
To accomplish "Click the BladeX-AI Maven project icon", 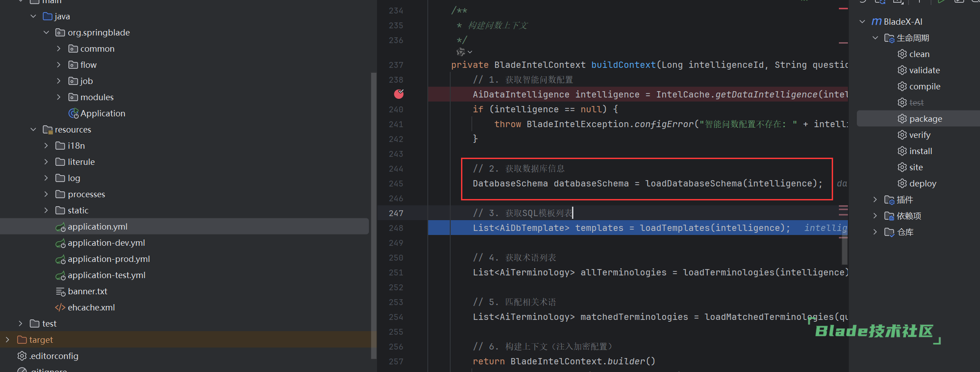I will pos(876,22).
